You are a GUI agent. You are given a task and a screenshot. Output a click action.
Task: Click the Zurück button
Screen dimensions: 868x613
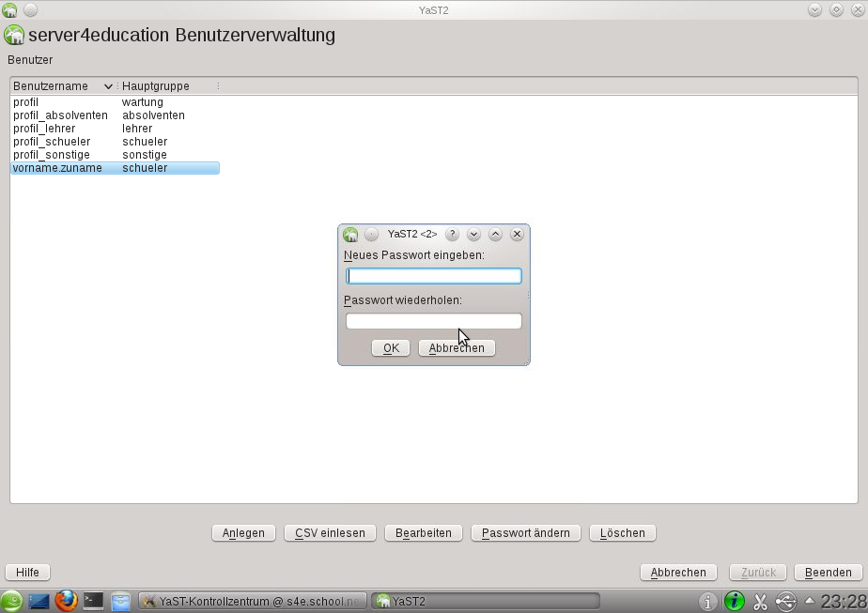pos(758,572)
